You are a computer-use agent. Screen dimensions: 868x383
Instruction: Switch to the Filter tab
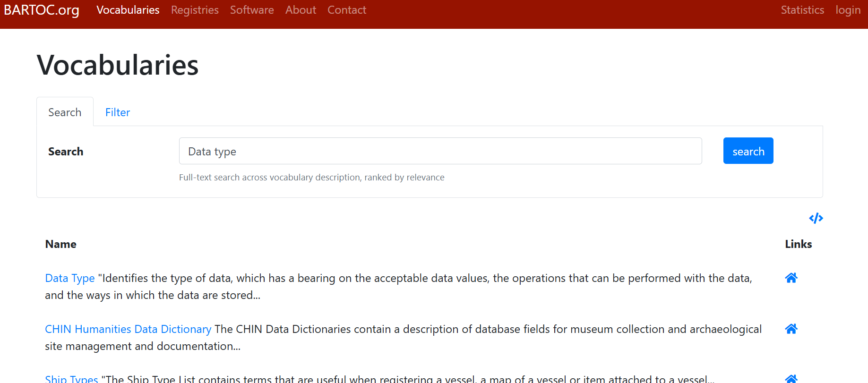118,112
